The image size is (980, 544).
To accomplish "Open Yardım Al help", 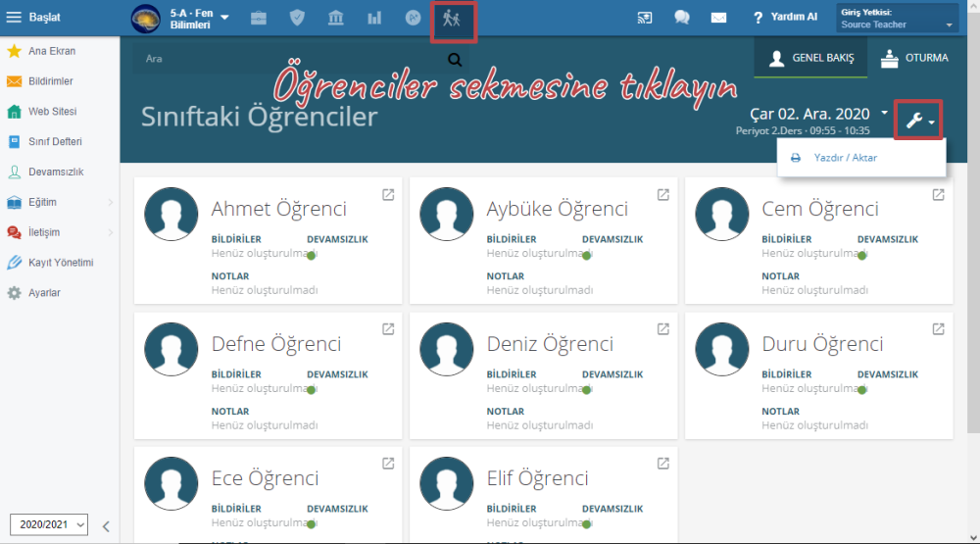I will [x=786, y=17].
